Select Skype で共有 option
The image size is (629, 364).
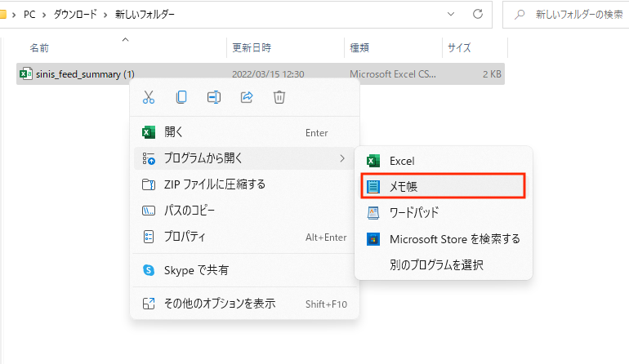[x=244, y=270]
